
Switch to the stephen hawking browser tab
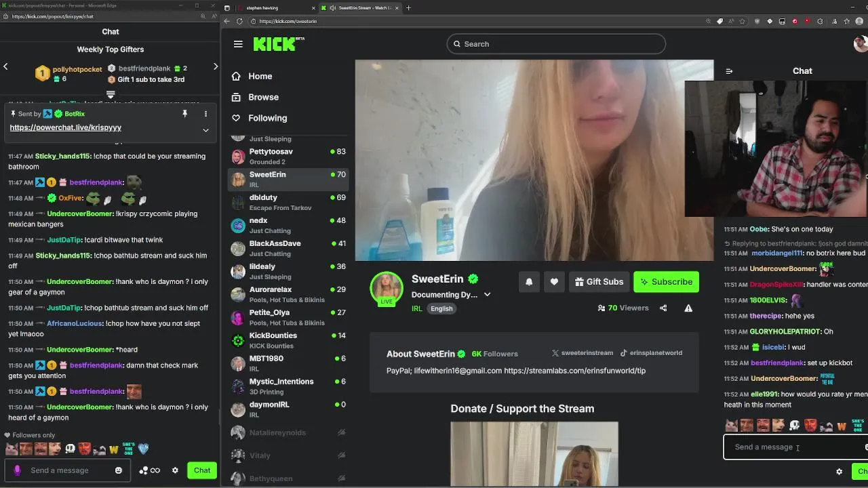point(277,8)
